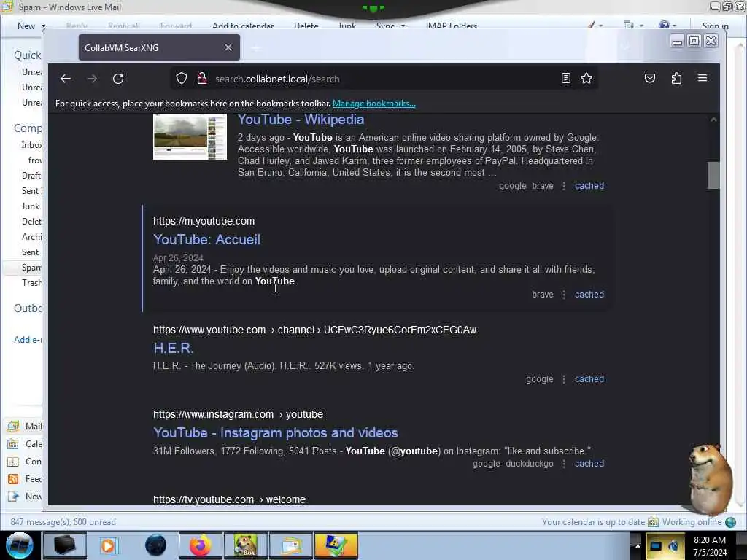Image resolution: width=747 pixels, height=560 pixels.
Task: Open cached version of Wikipedia result
Action: pos(589,186)
